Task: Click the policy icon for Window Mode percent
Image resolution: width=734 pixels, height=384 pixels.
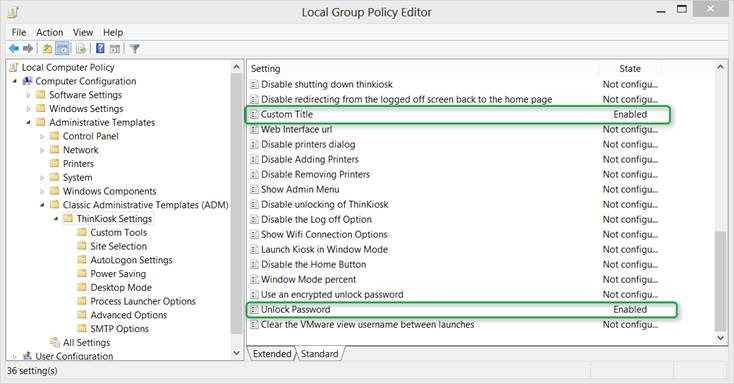Action: coord(254,280)
